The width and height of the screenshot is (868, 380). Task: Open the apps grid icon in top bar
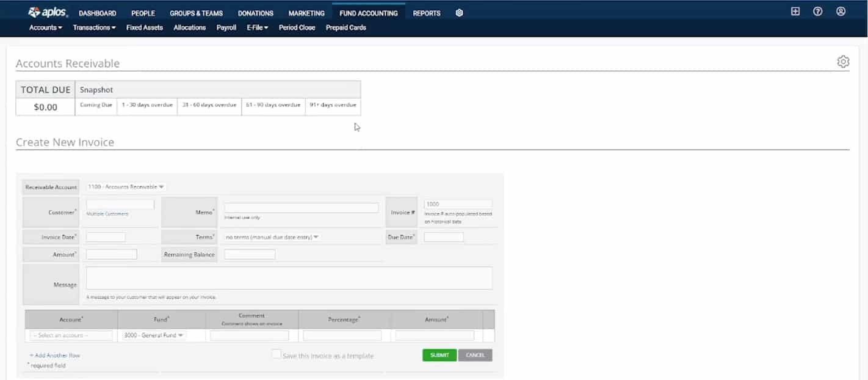tap(795, 12)
